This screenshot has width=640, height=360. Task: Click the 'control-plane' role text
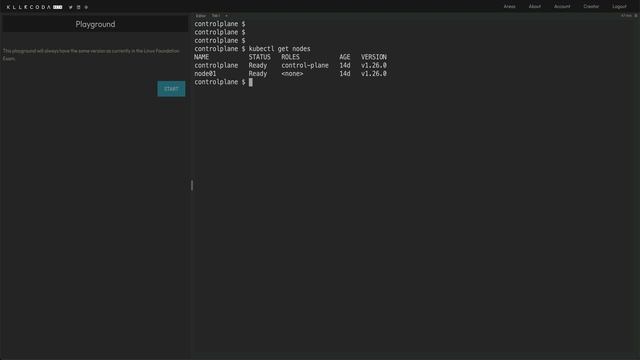304,65
